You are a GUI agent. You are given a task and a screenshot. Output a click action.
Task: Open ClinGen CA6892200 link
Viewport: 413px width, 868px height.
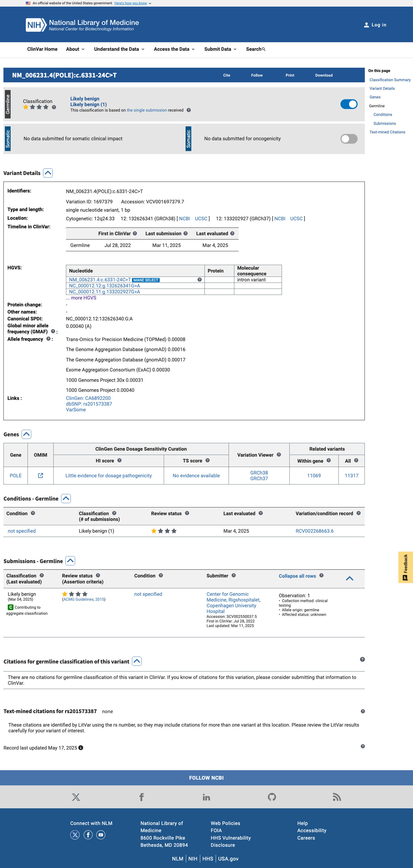point(88,398)
